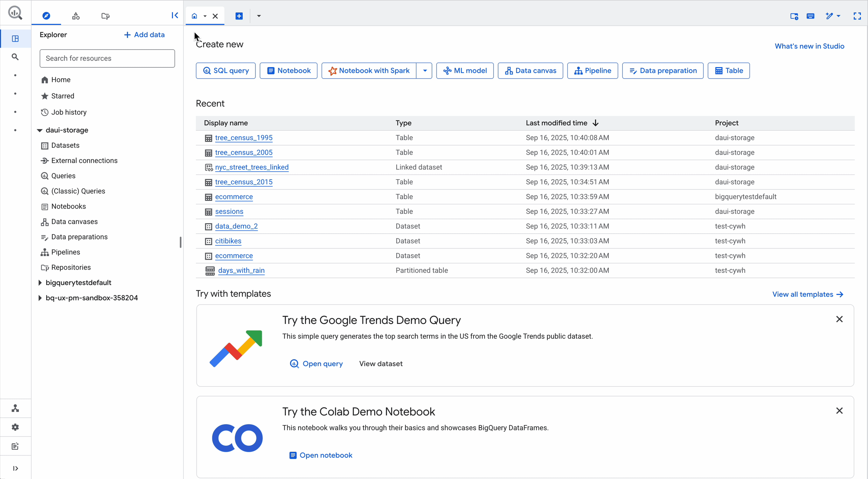Collapse the daui-storage project tree
This screenshot has width=868, height=479.
(x=40, y=130)
